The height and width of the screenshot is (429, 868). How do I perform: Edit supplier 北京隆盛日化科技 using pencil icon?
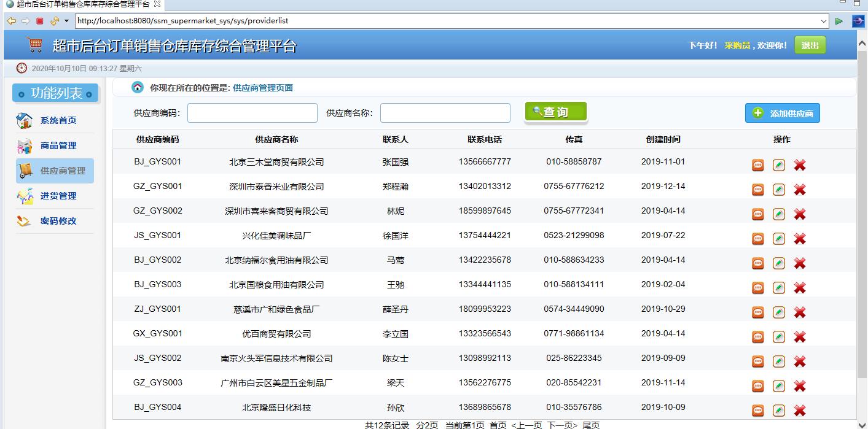pyautogui.click(x=778, y=410)
